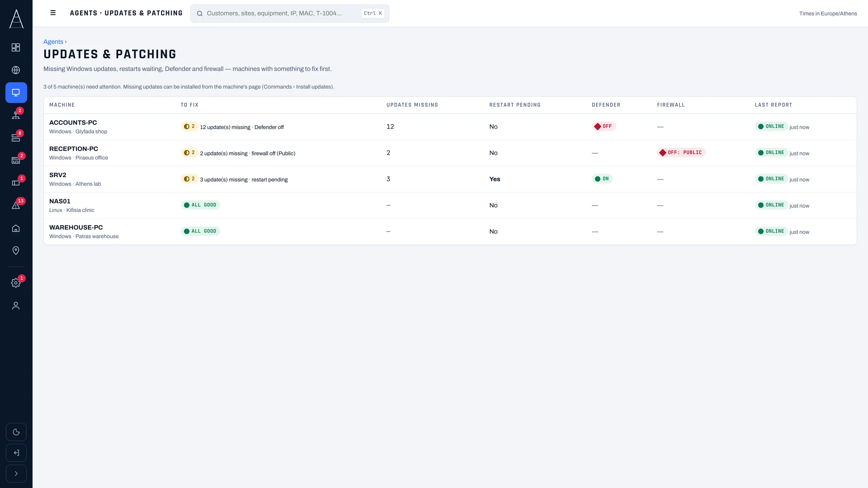Open the code window icon in sidebar
This screenshot has width=868, height=488.
(16, 160)
